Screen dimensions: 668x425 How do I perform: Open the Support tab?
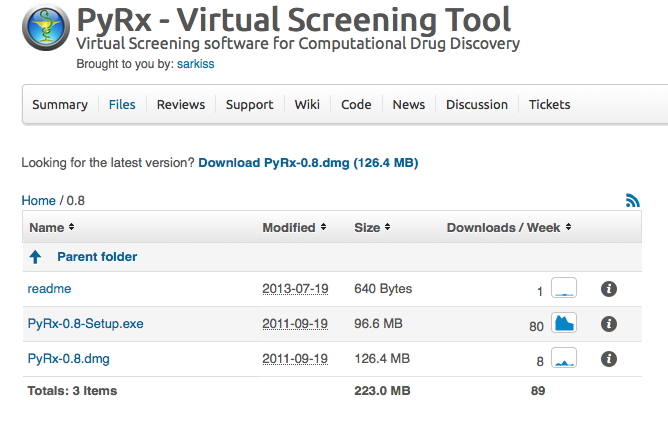[250, 104]
